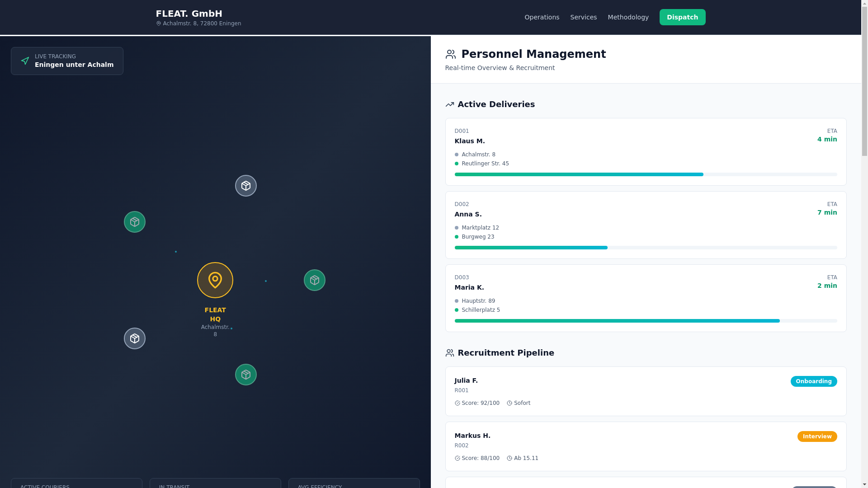Click the page vertical scrollbar
The image size is (868, 488).
pyautogui.click(x=864, y=244)
